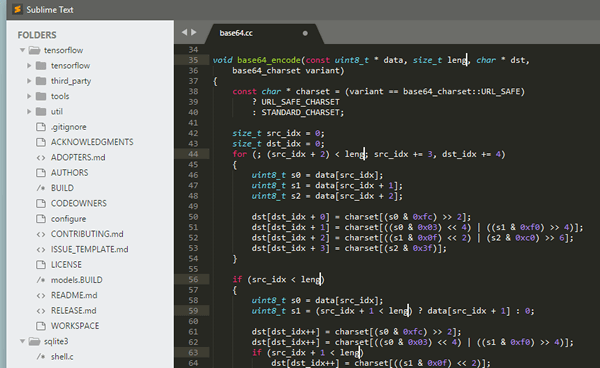Screen dimensions: 600x368
Task: Click 0xc0 literal on line 52
Action: pos(525,238)
